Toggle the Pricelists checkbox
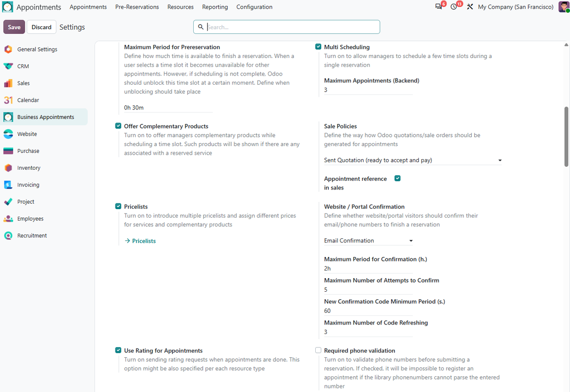Screen dimensions: 570x392 [118, 206]
